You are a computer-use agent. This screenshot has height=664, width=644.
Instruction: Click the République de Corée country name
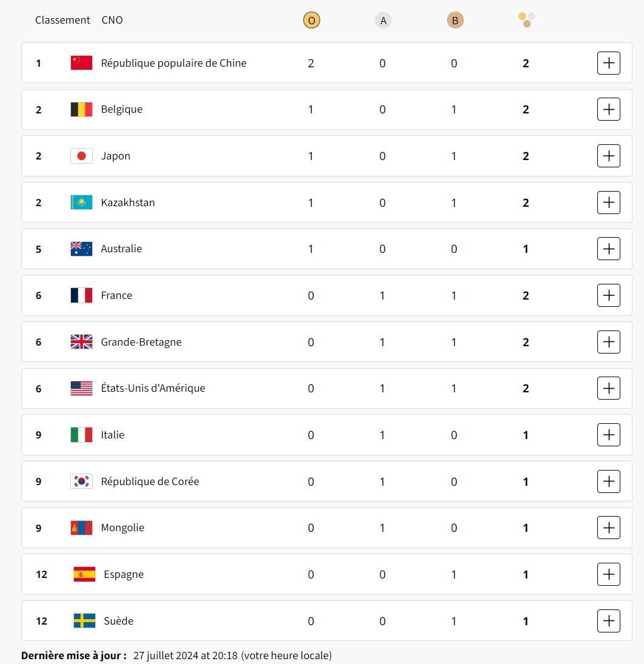pyautogui.click(x=150, y=481)
